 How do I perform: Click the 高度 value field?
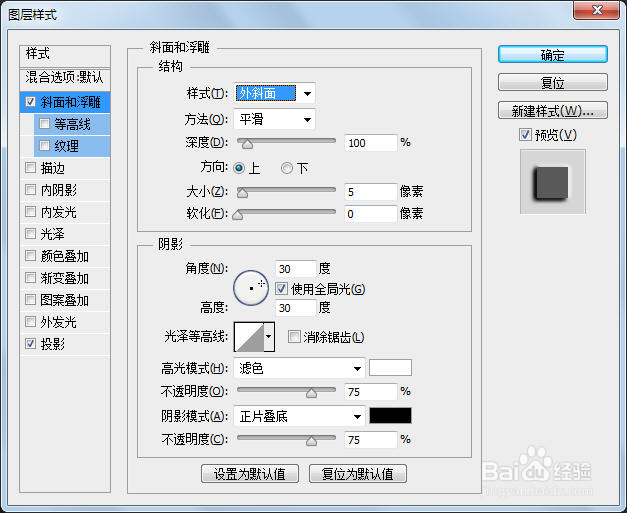(296, 308)
